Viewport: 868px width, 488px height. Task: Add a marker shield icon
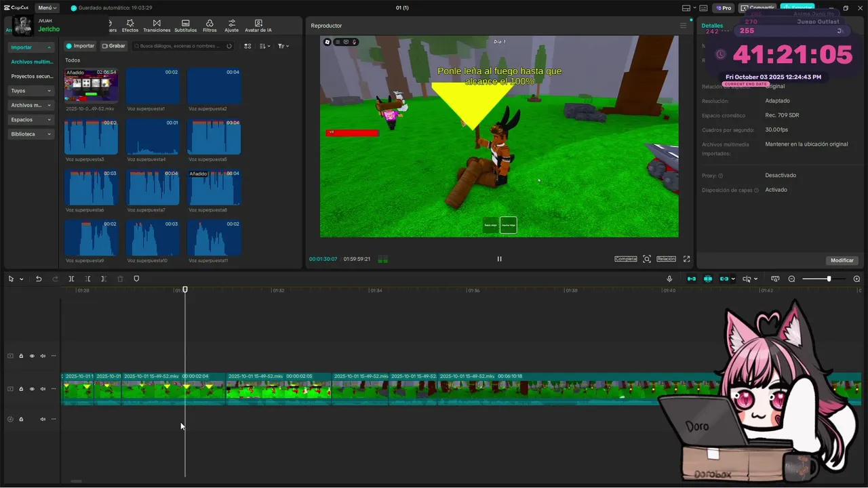(x=136, y=279)
